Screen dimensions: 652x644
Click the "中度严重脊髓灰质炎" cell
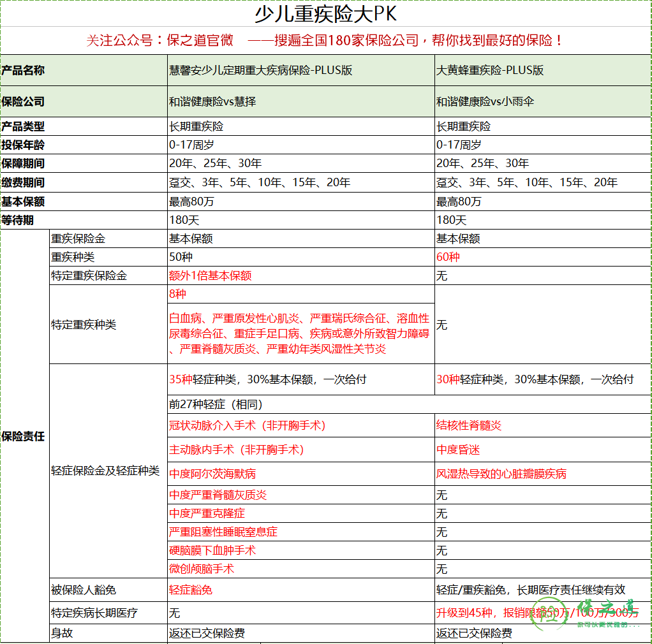coord(301,495)
